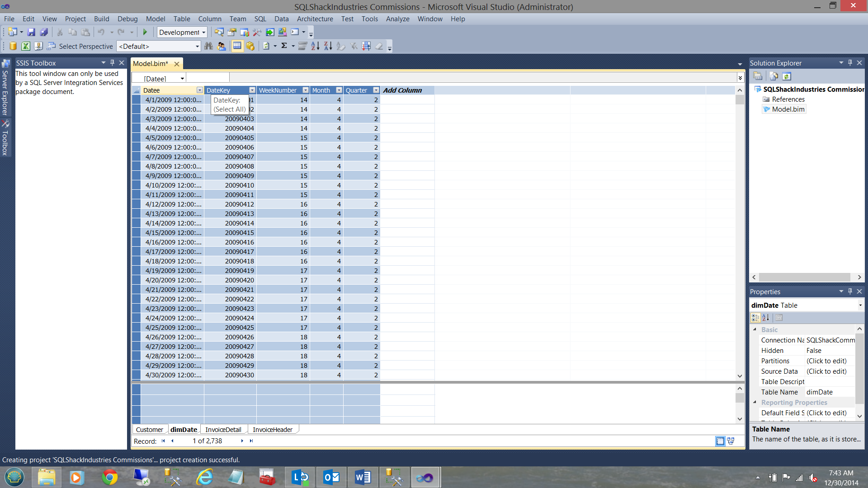The height and width of the screenshot is (488, 868).
Task: Select Model.bim in Solution Explorer
Action: pyautogui.click(x=788, y=109)
